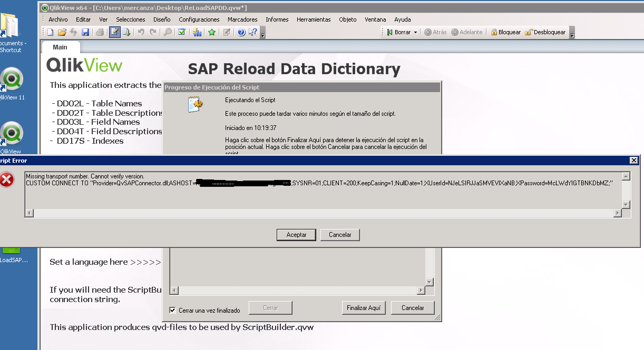Click the Current Selections checkmark icon

pos(182,33)
